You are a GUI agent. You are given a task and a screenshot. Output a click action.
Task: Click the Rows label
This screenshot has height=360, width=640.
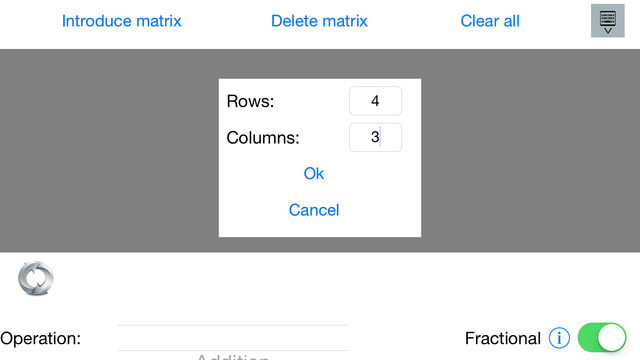(x=250, y=101)
